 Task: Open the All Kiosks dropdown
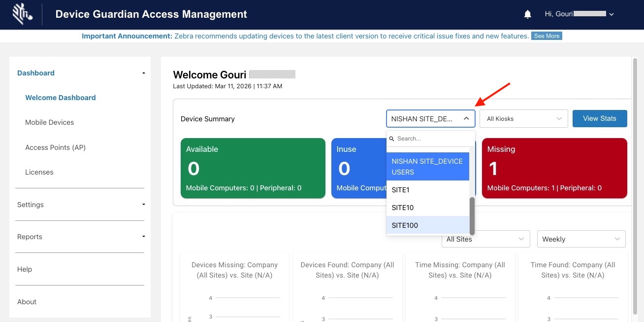[x=524, y=119]
